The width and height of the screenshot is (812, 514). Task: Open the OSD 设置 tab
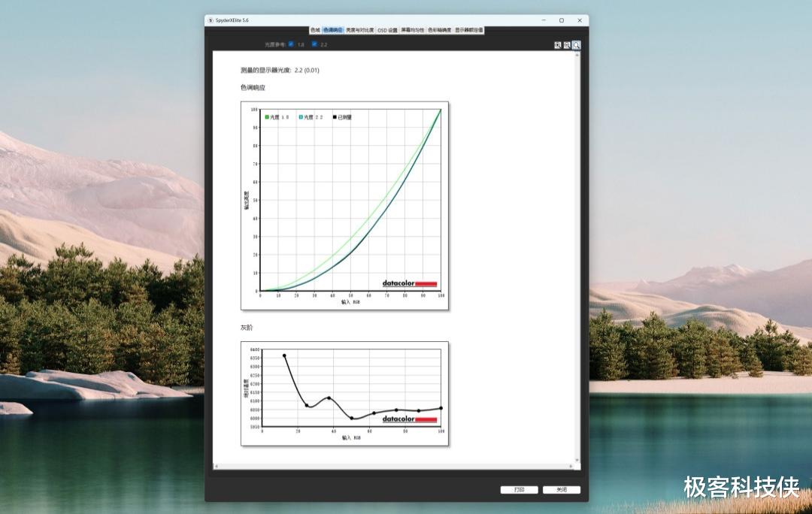point(387,30)
